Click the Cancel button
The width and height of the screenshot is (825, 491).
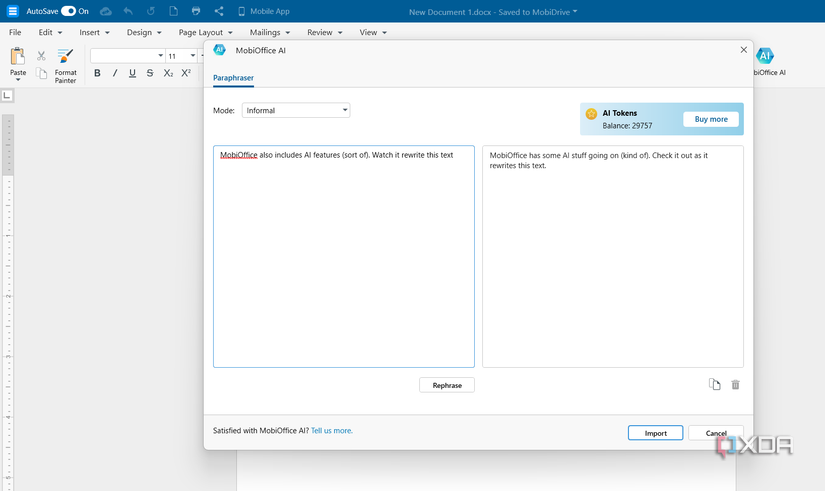tap(716, 433)
